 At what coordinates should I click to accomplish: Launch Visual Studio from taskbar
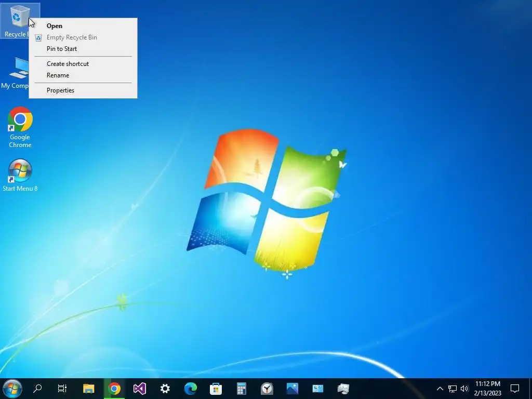(139, 389)
